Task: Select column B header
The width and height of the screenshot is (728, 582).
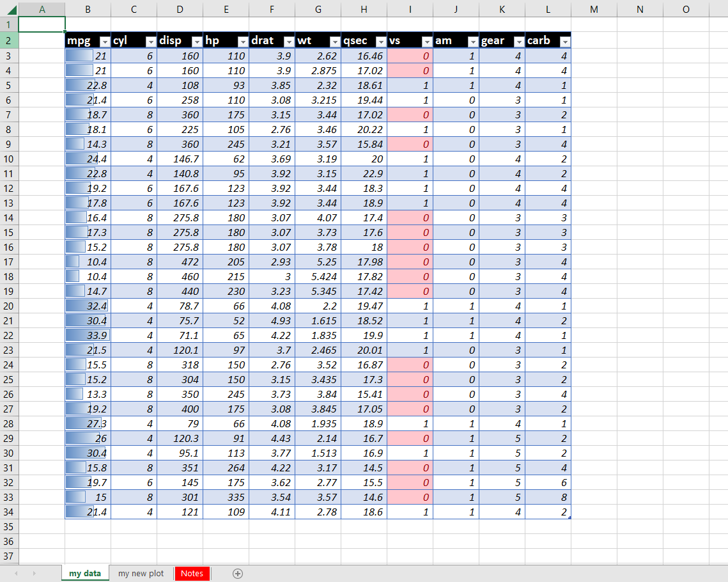Action: (88, 10)
